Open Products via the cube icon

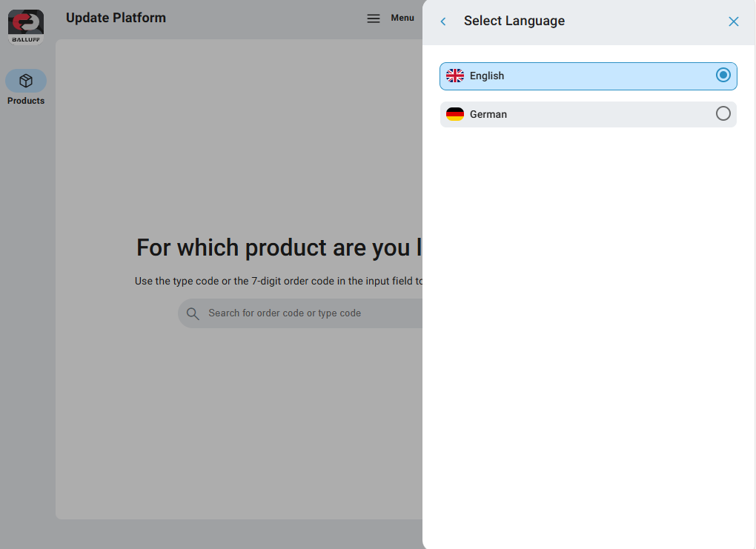(x=26, y=81)
